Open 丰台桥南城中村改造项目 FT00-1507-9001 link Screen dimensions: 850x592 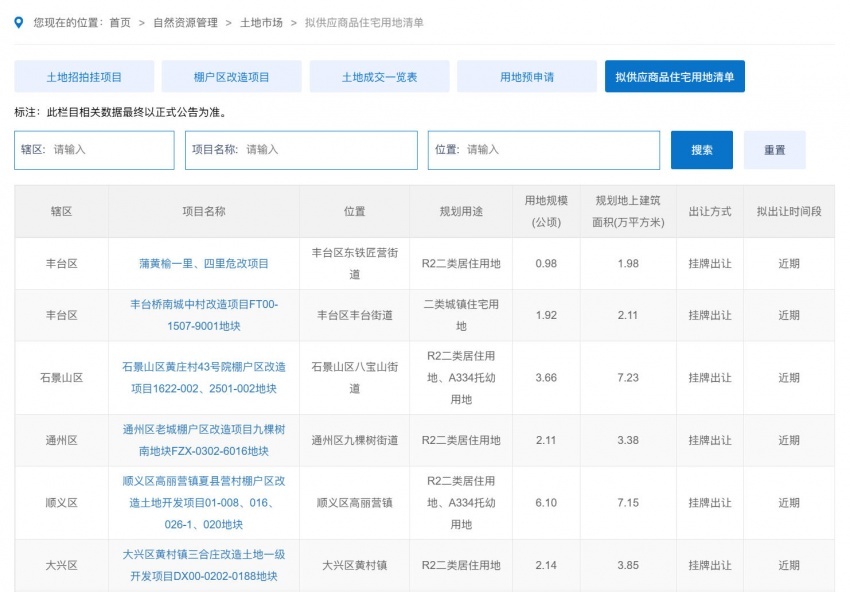pos(204,315)
